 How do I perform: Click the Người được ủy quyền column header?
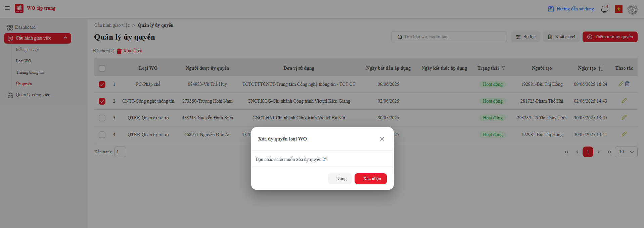(x=208, y=68)
